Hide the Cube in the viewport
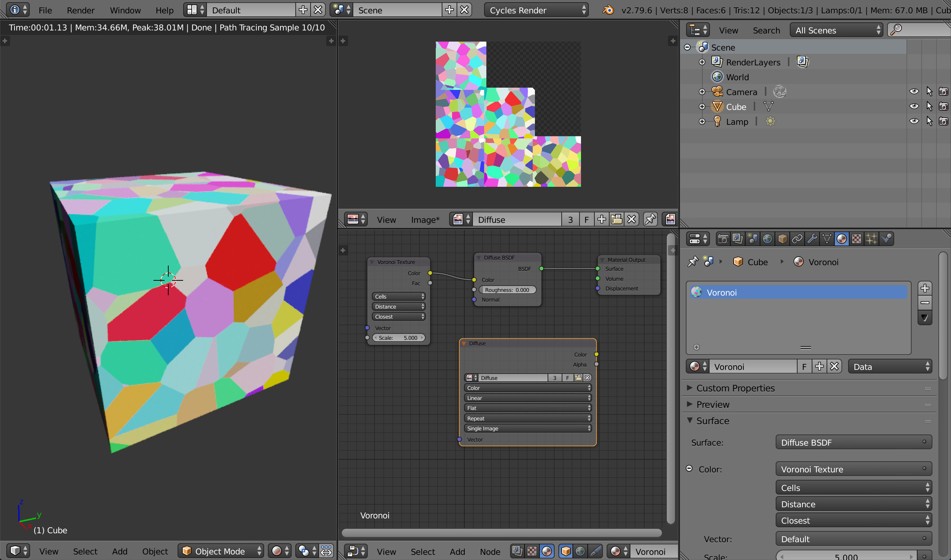951x560 pixels. tap(913, 107)
